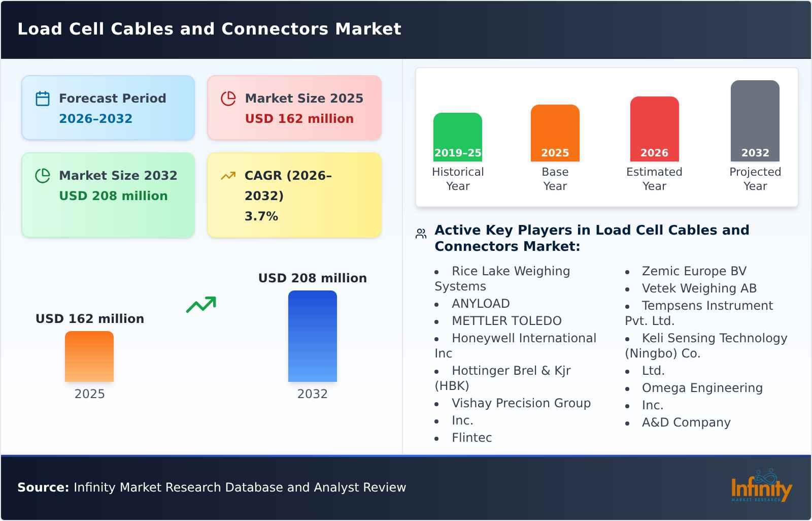Click 'ANYLOAD' in the key players list
The width and height of the screenshot is (812, 521).
coord(481,304)
